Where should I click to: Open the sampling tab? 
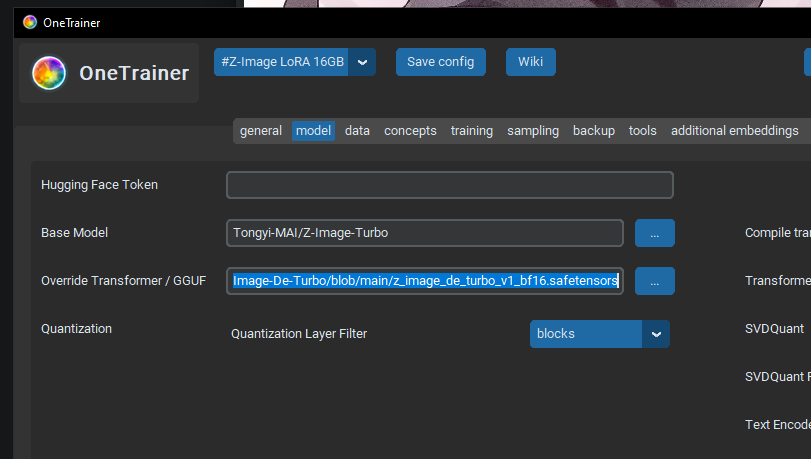tap(533, 131)
